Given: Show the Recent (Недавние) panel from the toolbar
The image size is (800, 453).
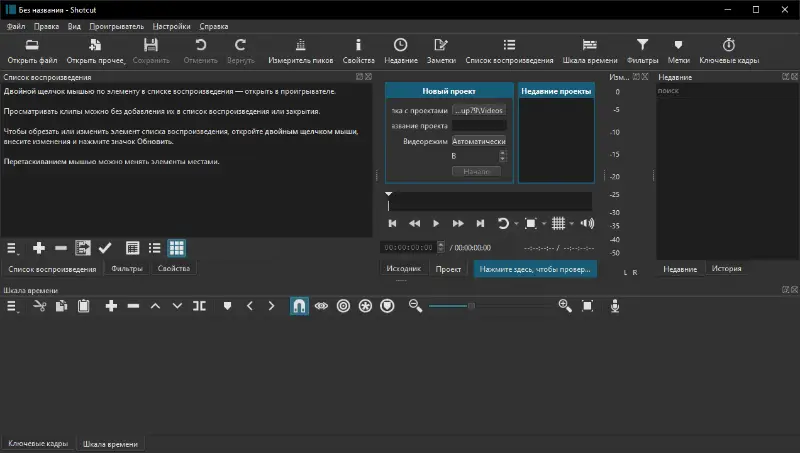Looking at the screenshot, I should [x=401, y=52].
